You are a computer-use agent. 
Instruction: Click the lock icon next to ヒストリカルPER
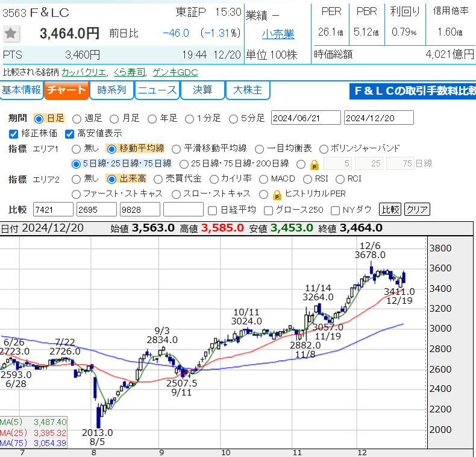coord(277,194)
